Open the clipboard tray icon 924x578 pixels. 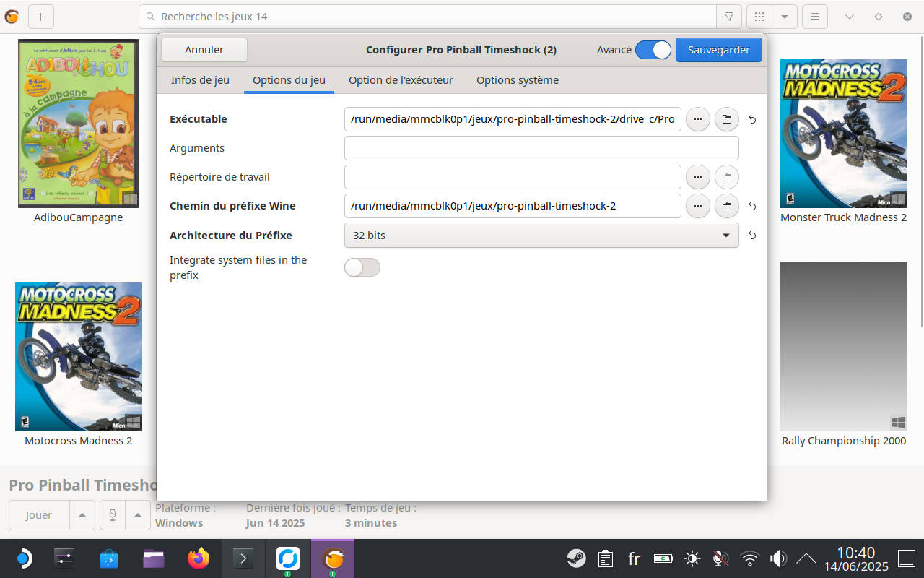click(606, 558)
